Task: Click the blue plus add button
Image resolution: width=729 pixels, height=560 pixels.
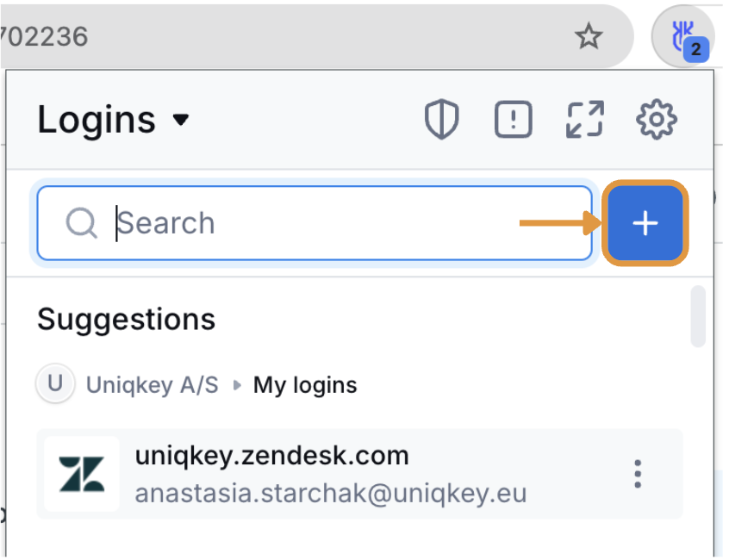Action: [x=645, y=223]
